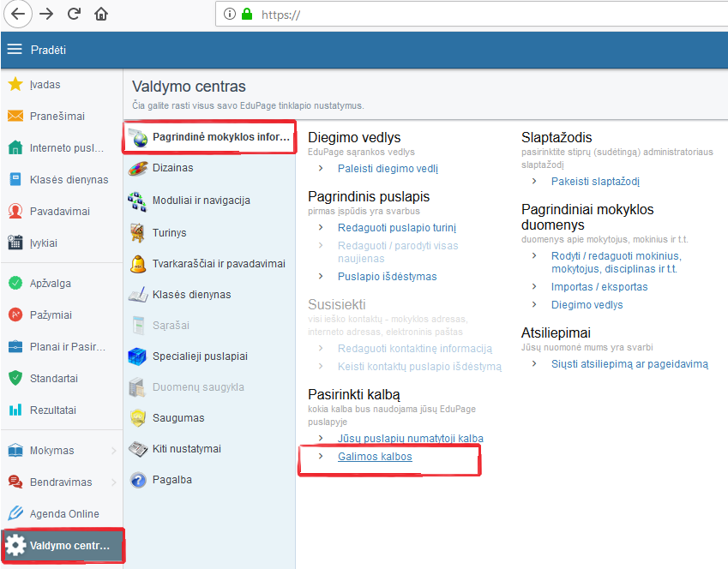Click the calendar icon for Įvykiai

[x=15, y=243]
